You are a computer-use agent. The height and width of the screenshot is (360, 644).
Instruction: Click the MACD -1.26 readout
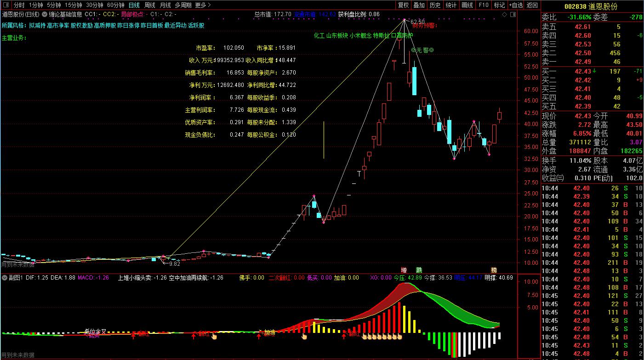93,278
